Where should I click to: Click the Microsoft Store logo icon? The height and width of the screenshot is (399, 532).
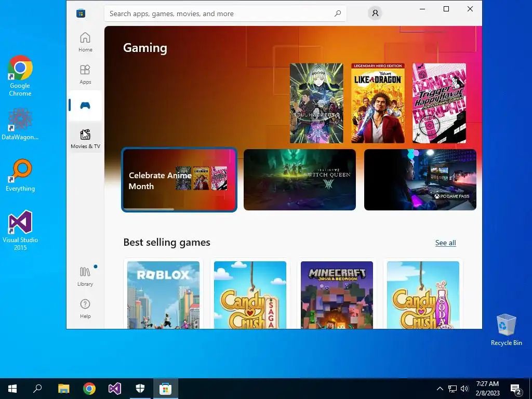81,13
